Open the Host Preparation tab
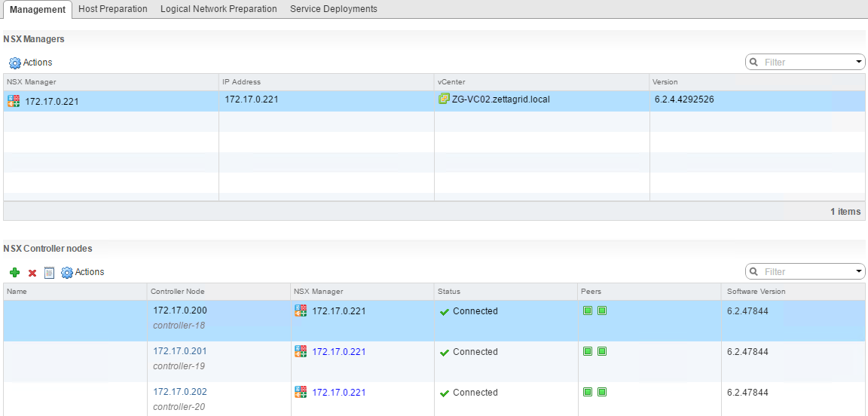The height and width of the screenshot is (416, 868). coord(113,9)
